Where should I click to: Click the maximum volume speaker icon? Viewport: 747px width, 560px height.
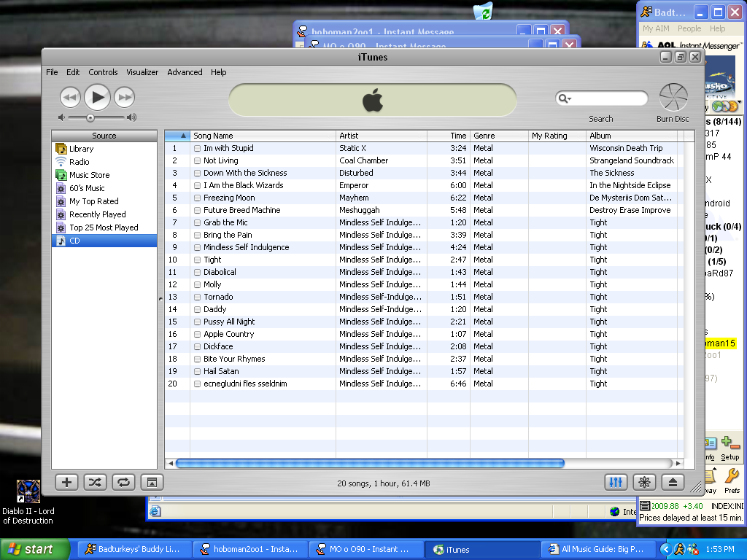coord(131,117)
